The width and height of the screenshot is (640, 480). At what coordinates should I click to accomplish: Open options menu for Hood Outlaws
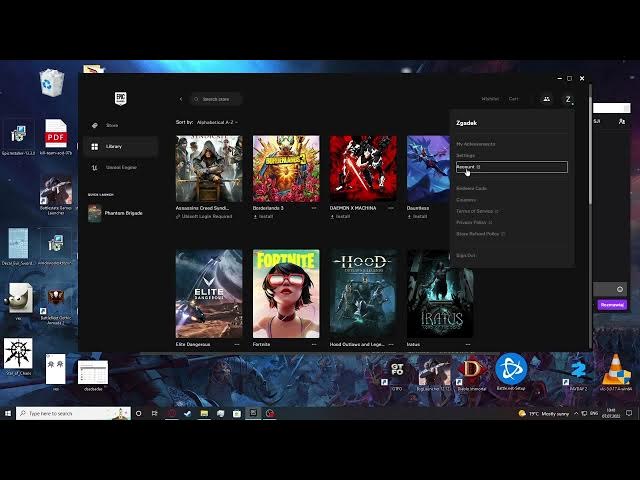click(391, 344)
